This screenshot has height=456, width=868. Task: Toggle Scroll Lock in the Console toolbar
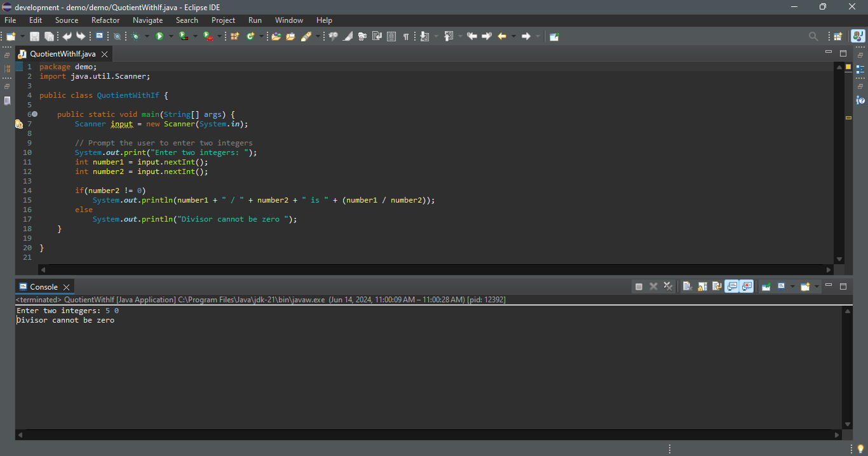pos(702,286)
